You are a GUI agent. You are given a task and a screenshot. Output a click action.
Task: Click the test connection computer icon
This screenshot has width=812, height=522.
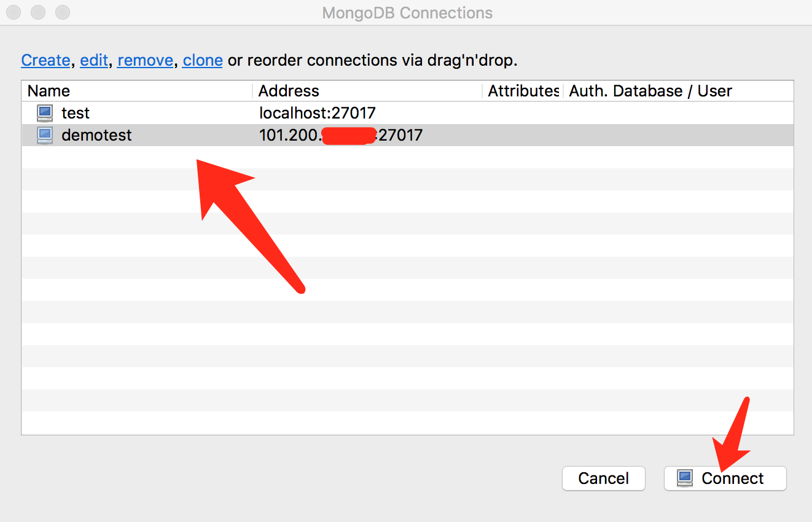[x=45, y=113]
